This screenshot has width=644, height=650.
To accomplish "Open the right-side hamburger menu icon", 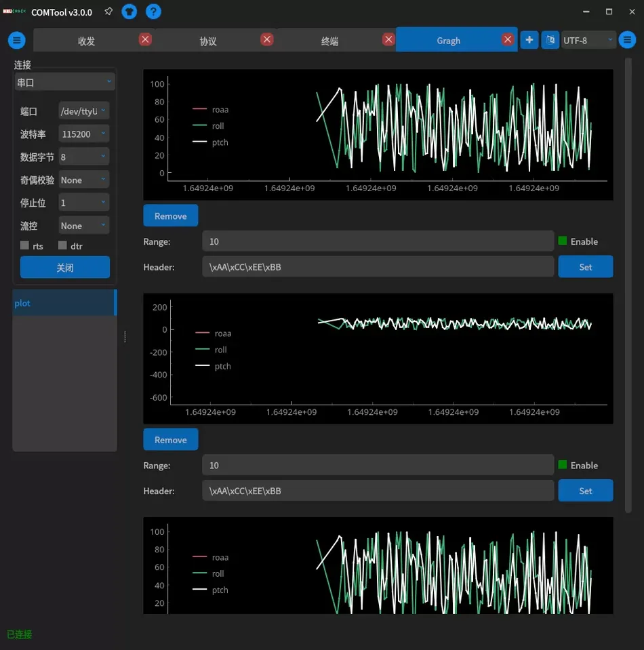I will [x=627, y=40].
